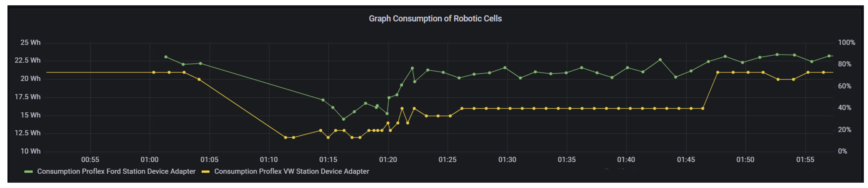Click the 17.5 Wh left axis label
868x188 pixels.
[x=27, y=97]
